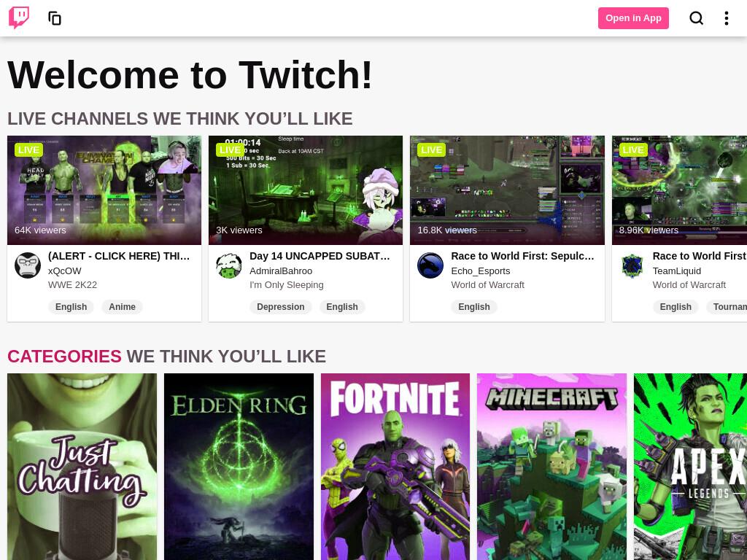The height and width of the screenshot is (560, 747).
Task: Click the Open in App button
Action: click(x=633, y=18)
